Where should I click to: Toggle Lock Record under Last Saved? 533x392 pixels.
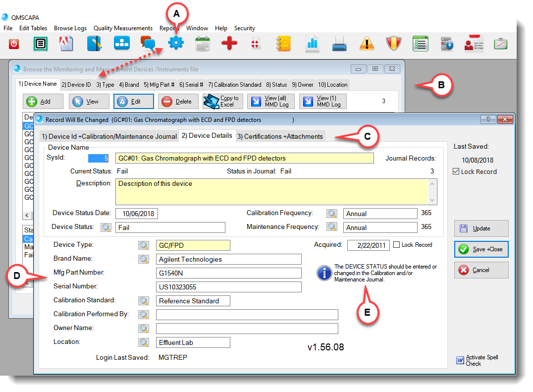[457, 171]
